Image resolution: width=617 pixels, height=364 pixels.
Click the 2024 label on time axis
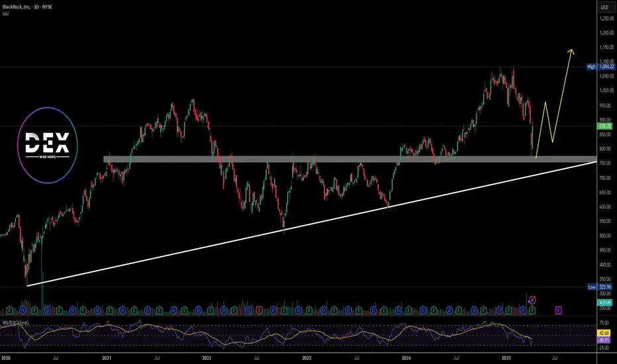coord(406,358)
